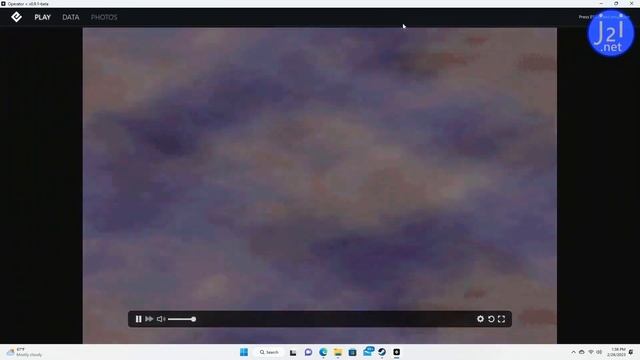The image size is (640, 360).
Task: Open the Wi-Fi network tray icon
Action: (591, 352)
